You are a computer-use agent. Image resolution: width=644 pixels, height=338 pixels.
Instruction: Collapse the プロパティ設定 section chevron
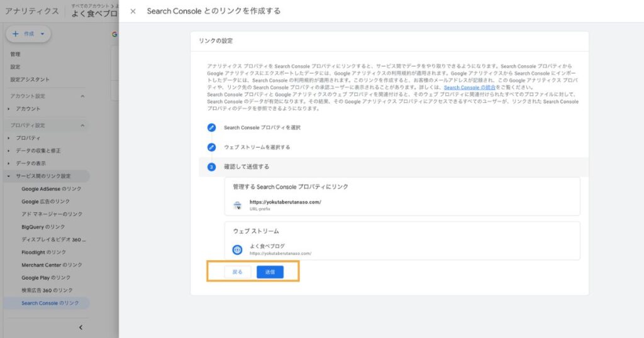(x=82, y=125)
